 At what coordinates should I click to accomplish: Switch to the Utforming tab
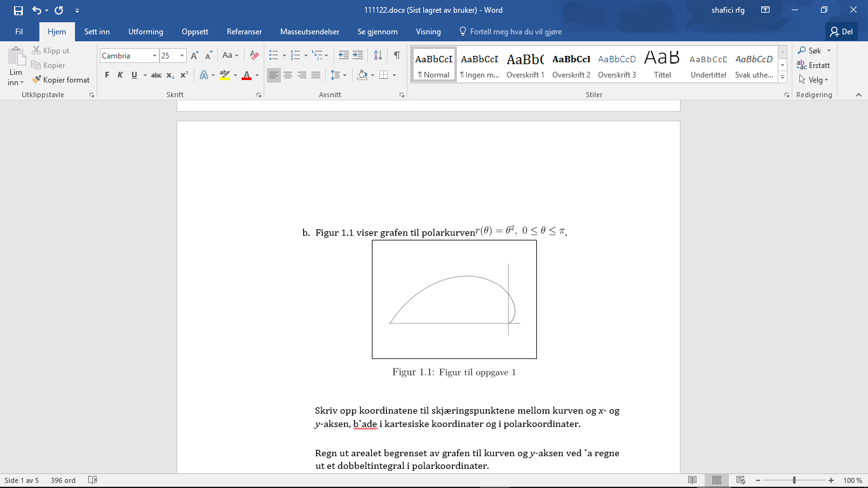coord(146,32)
